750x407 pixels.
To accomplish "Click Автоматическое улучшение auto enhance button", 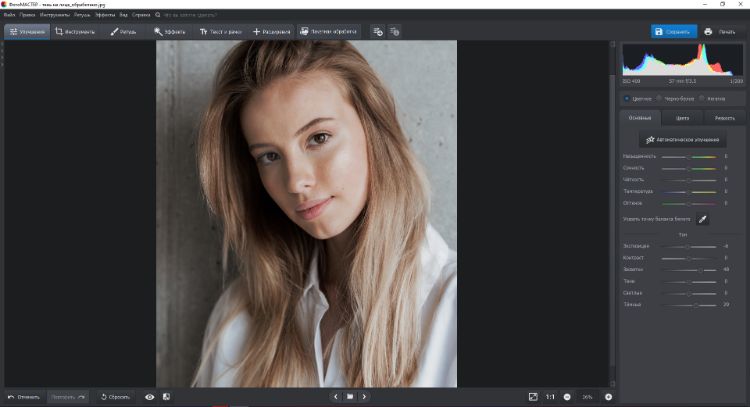I will click(682, 140).
